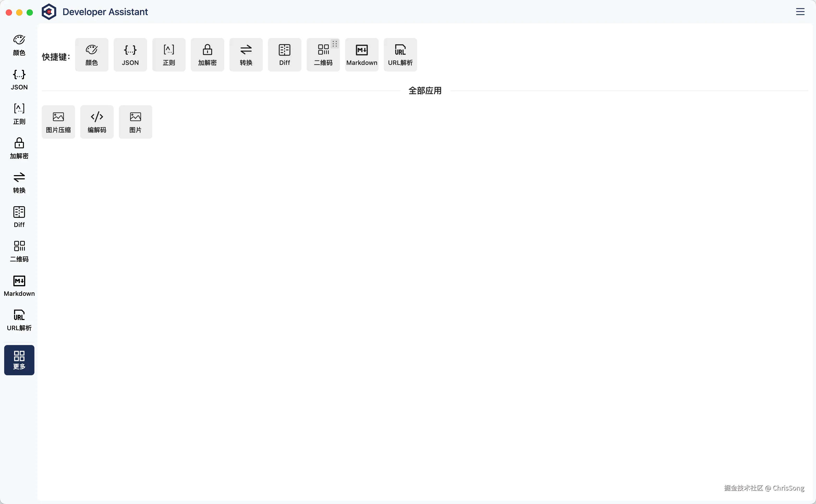Open 二维码 QR code tool in the sidebar

pyautogui.click(x=19, y=251)
